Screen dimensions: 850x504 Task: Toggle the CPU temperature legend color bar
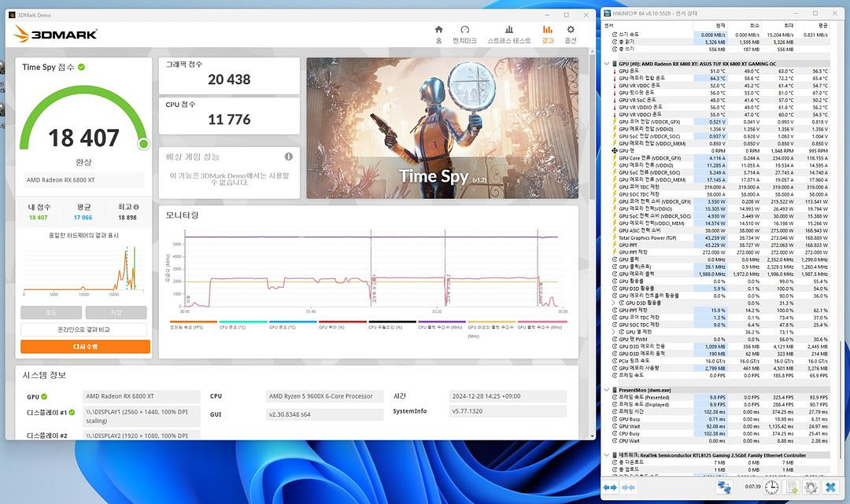243,322
